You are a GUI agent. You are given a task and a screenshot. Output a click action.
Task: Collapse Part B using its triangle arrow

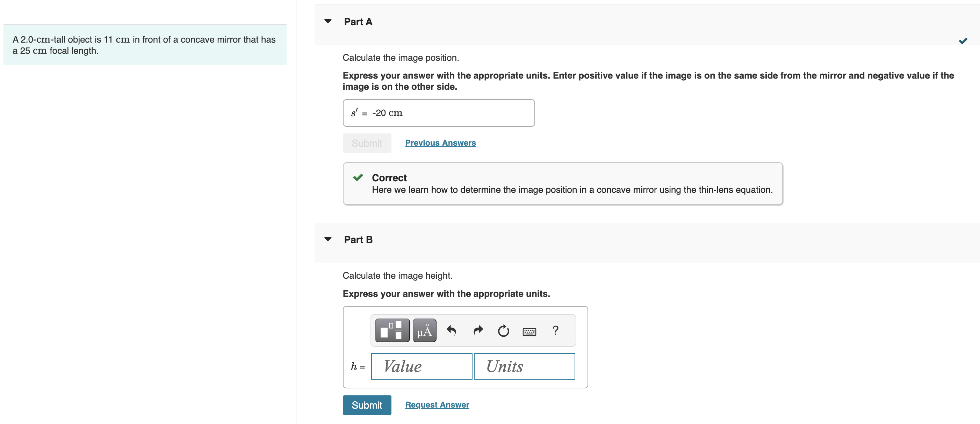pyautogui.click(x=328, y=239)
